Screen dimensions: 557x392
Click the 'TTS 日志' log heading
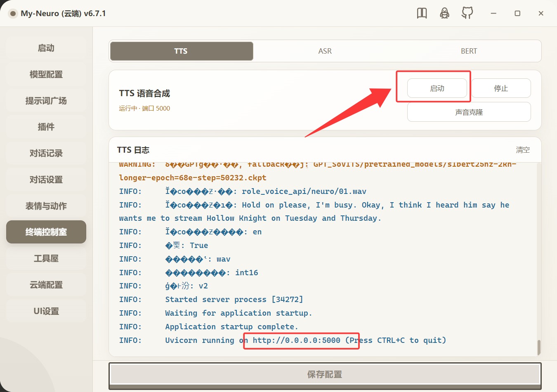pos(133,150)
